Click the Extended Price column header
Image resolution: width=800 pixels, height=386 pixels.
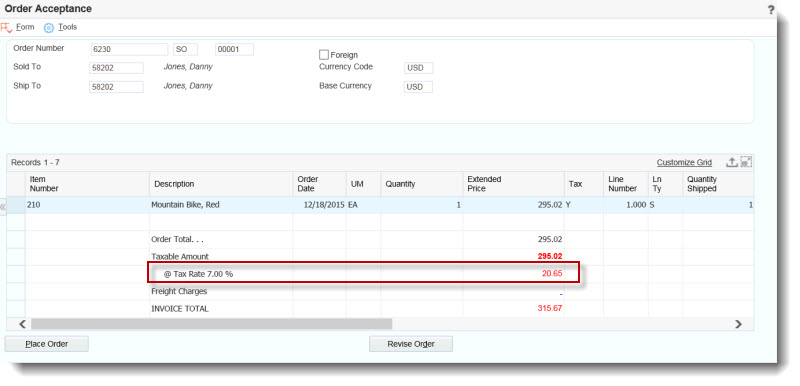point(514,184)
